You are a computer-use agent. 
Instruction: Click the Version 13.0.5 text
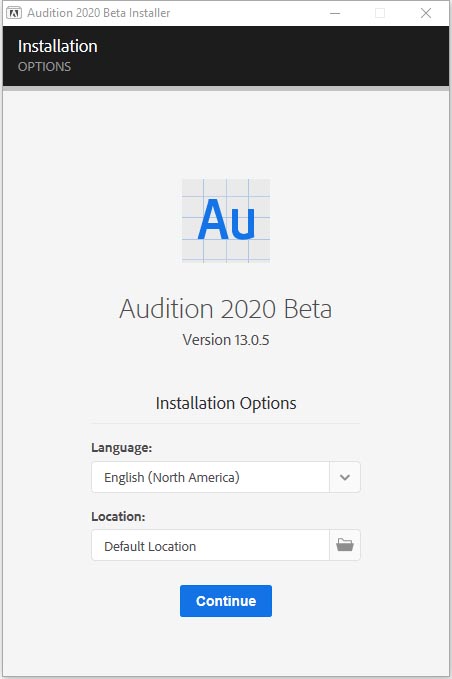click(x=226, y=340)
